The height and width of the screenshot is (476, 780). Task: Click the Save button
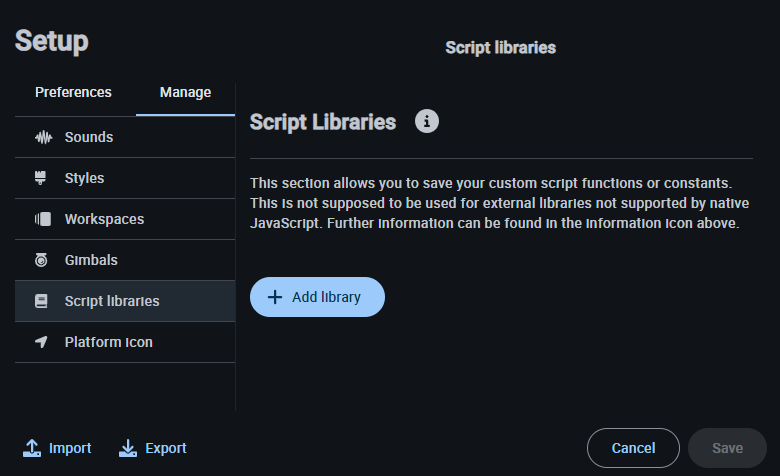[x=727, y=448]
